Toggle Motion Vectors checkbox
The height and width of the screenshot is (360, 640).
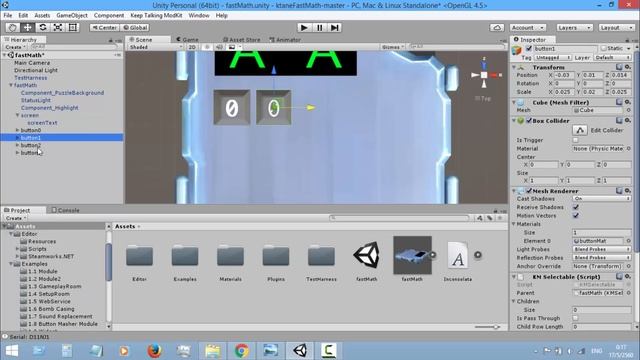(576, 216)
